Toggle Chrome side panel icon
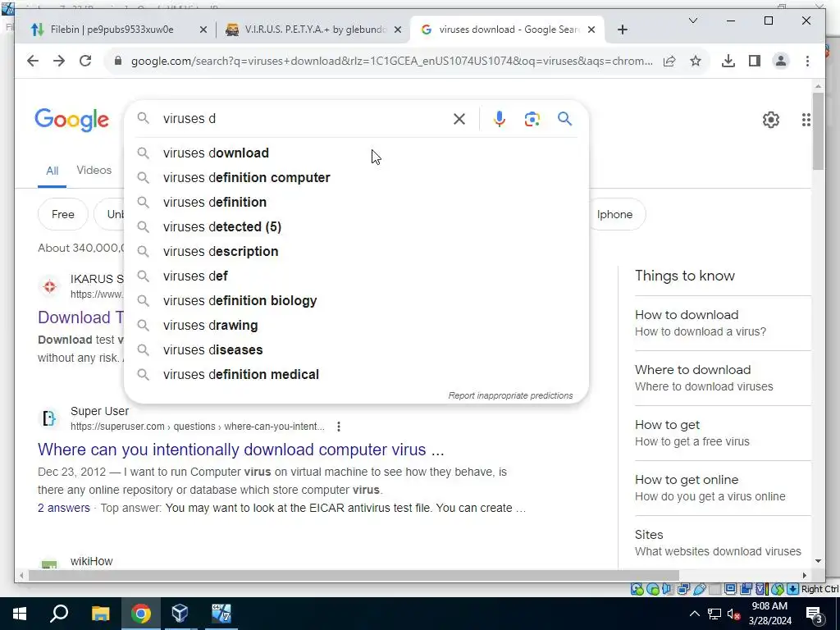 click(755, 61)
